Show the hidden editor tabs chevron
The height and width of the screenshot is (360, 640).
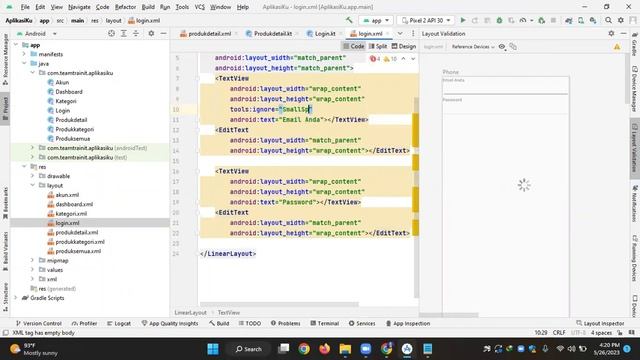pyautogui.click(x=400, y=33)
